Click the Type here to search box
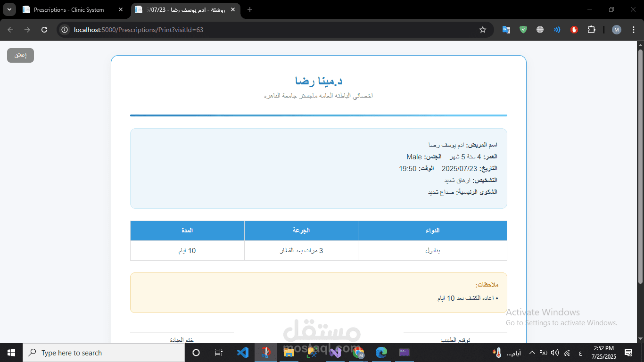The height and width of the screenshot is (362, 644). pyautogui.click(x=104, y=353)
